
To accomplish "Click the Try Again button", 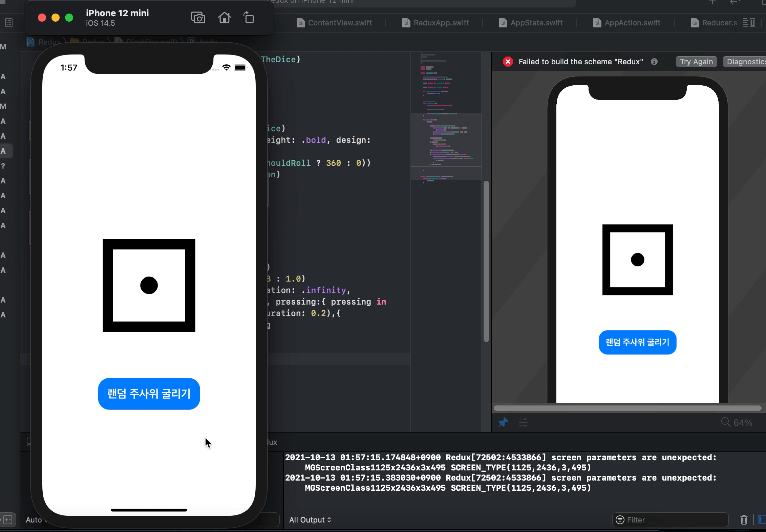I will pos(696,62).
